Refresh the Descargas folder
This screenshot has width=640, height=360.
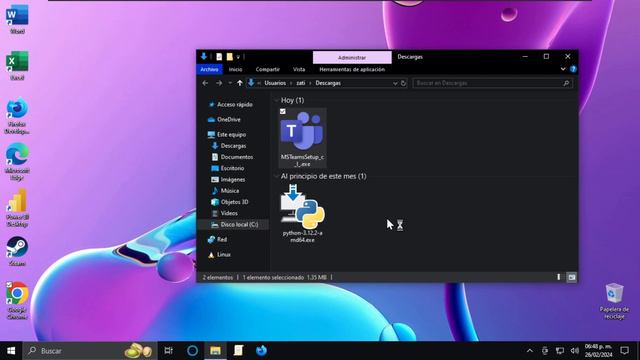pyautogui.click(x=403, y=83)
